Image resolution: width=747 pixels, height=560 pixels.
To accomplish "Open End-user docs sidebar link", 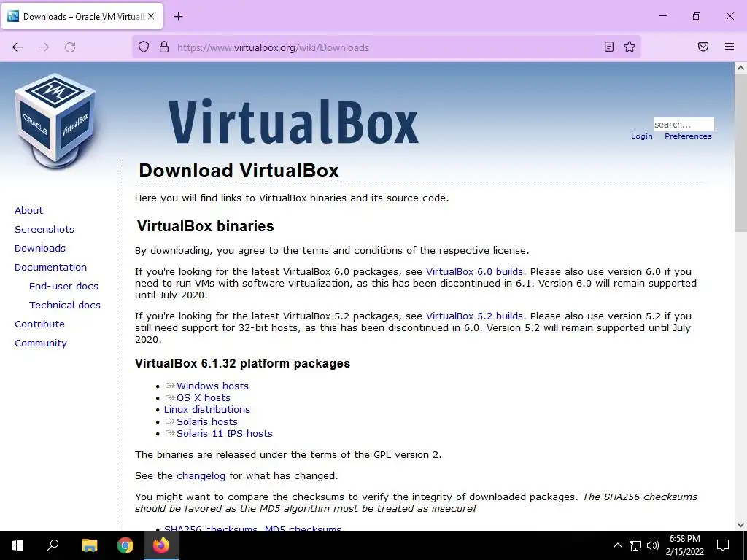I will pos(63,286).
